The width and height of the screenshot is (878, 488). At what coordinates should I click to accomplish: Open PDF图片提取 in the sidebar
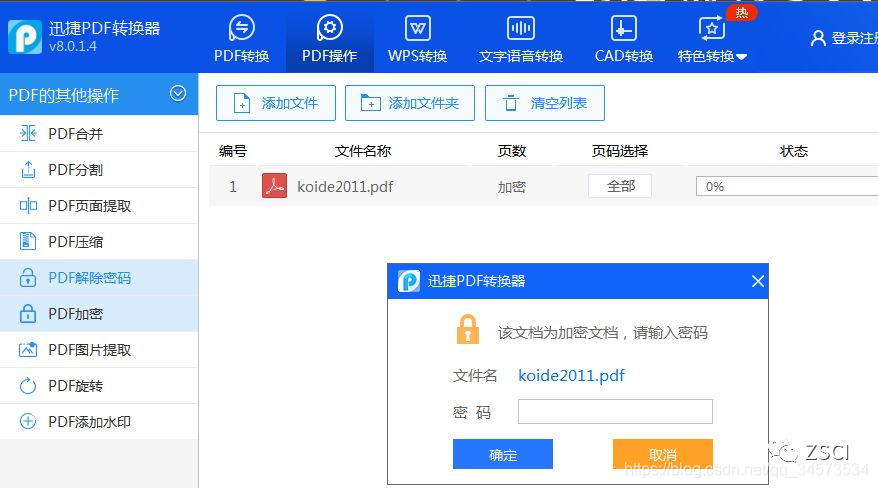tap(99, 349)
